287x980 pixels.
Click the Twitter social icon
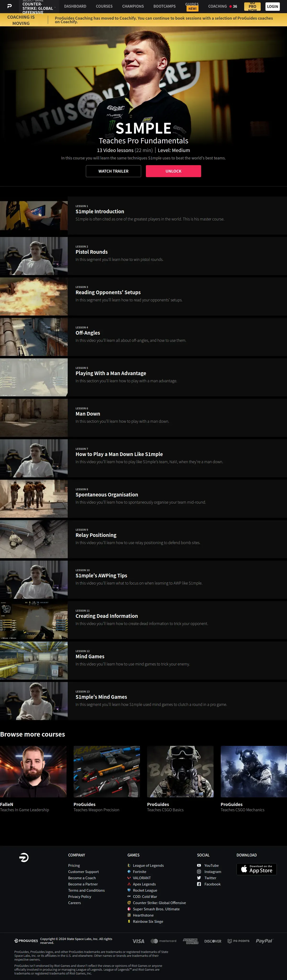pyautogui.click(x=199, y=878)
